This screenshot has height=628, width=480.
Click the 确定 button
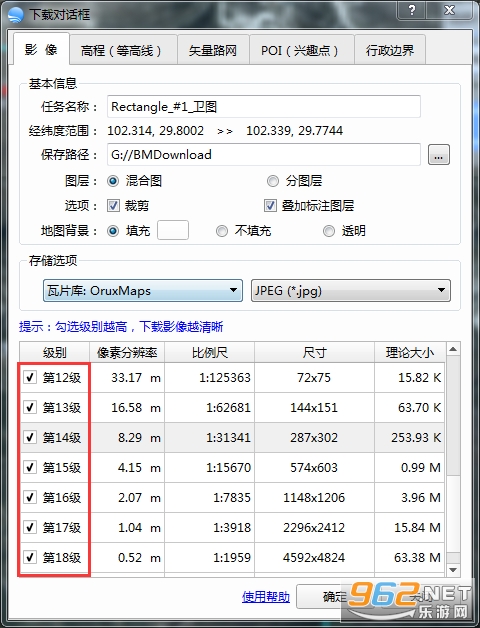click(x=335, y=597)
